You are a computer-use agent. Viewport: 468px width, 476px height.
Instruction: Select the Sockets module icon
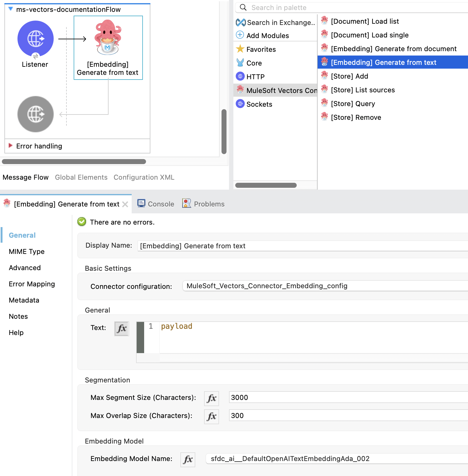tap(240, 104)
